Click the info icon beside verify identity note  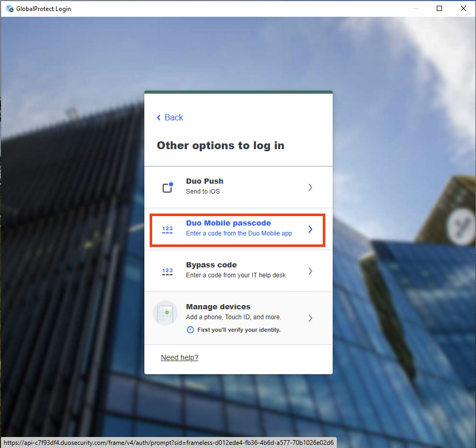click(190, 330)
